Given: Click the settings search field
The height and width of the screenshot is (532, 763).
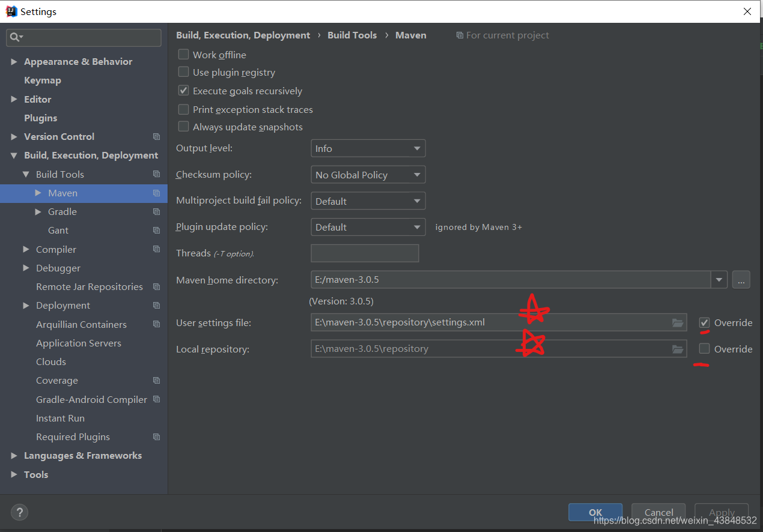Looking at the screenshot, I should (84, 37).
